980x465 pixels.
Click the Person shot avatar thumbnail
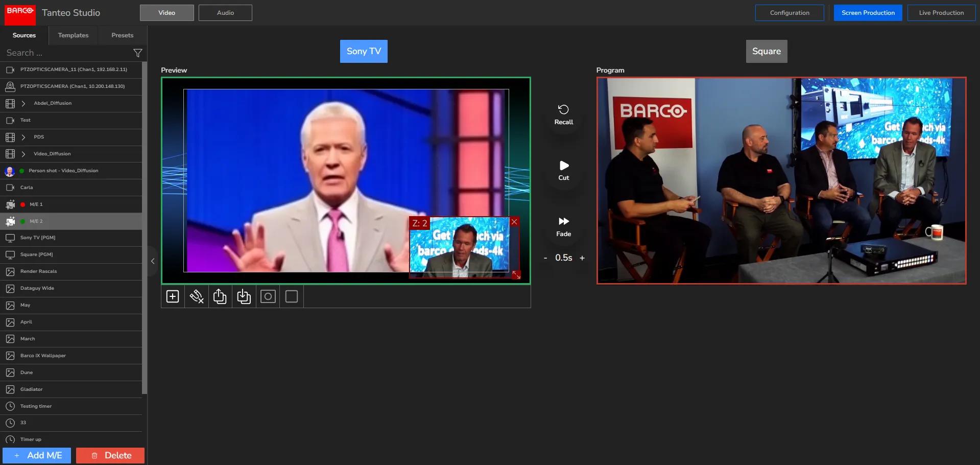(x=10, y=171)
